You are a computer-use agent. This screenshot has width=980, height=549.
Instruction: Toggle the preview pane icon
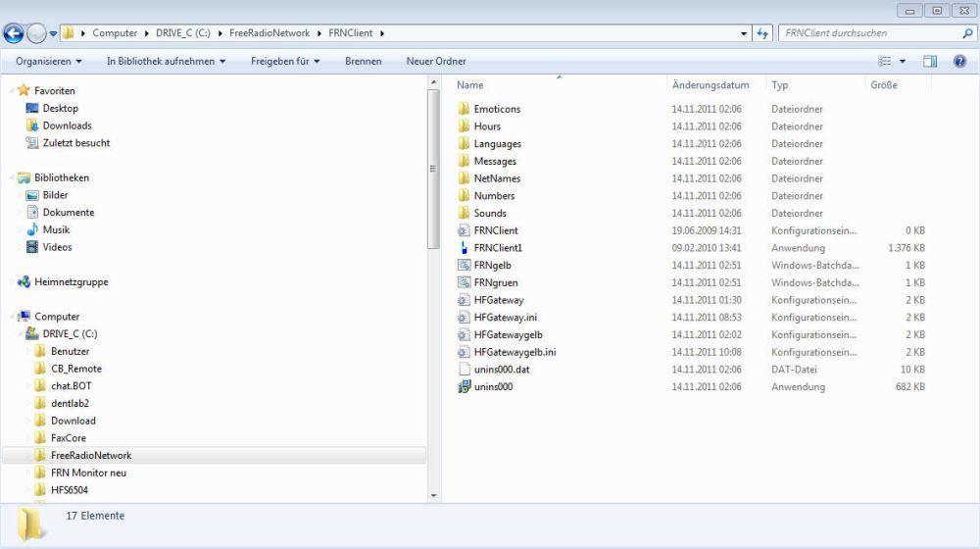[x=930, y=62]
